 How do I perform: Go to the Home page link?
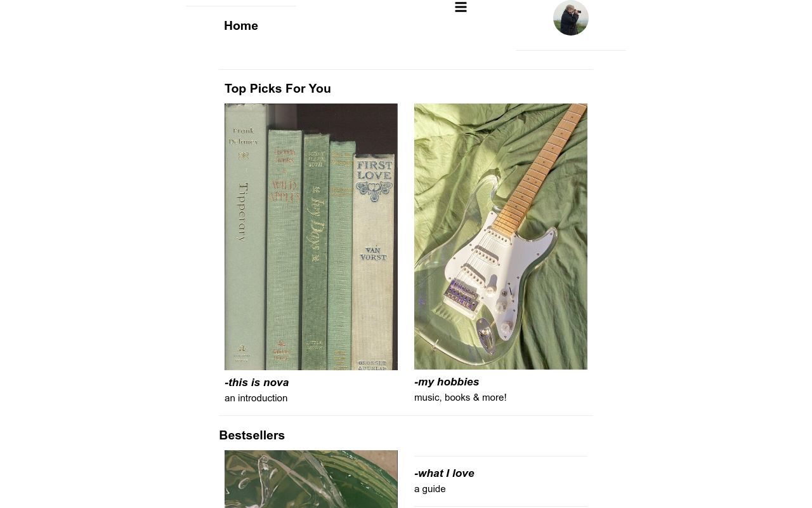point(241,26)
